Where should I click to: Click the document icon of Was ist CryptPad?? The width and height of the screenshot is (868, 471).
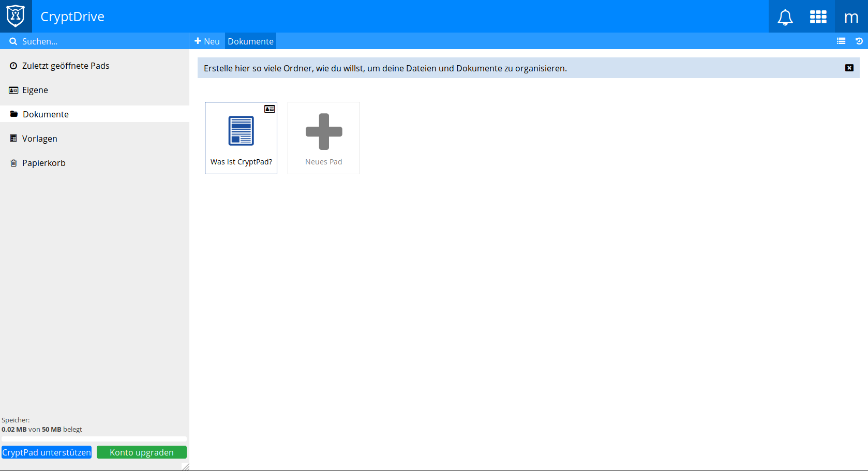pyautogui.click(x=241, y=131)
